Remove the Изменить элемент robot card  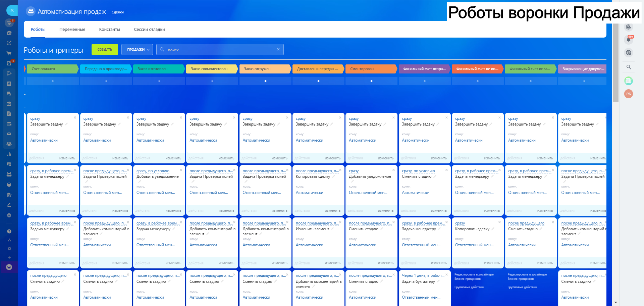tap(340, 222)
